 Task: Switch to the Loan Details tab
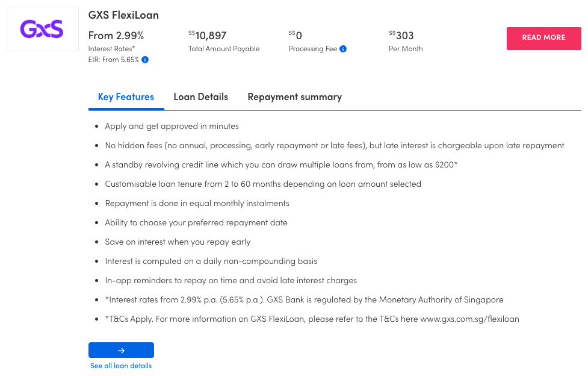pyautogui.click(x=200, y=97)
